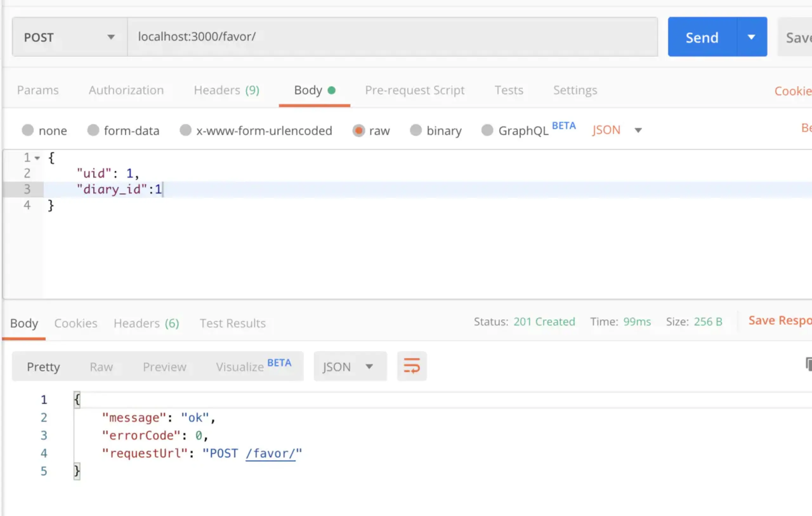
Task: Select the form-data radio button
Action: [x=93, y=130]
